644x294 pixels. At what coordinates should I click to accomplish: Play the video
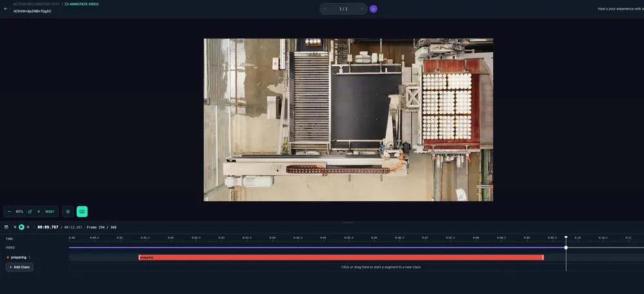point(21,227)
